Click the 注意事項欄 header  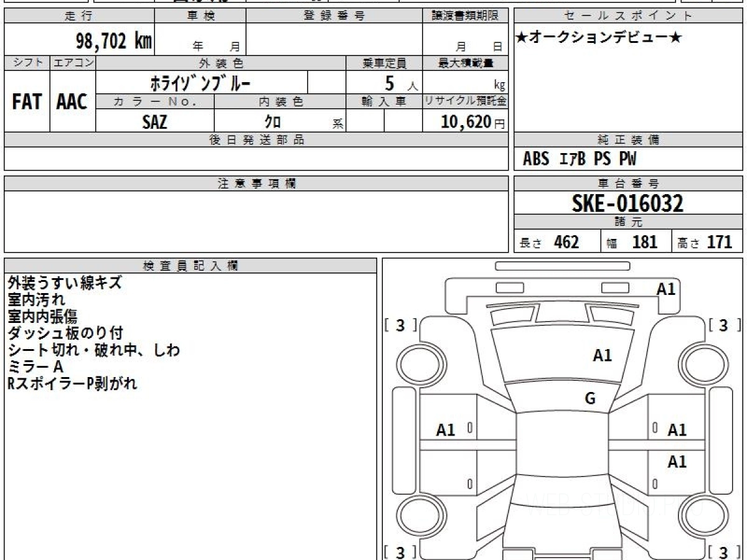pyautogui.click(x=256, y=184)
